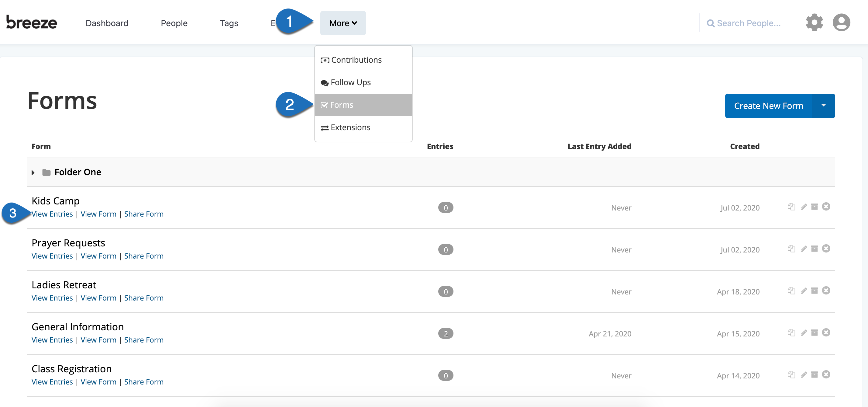
Task: Open View Form for Class Registration
Action: (98, 382)
